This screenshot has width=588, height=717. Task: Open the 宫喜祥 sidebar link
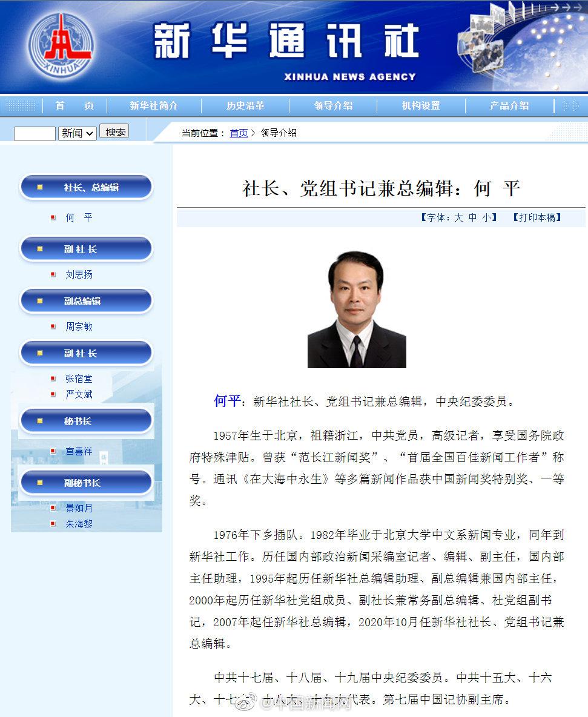[79, 451]
